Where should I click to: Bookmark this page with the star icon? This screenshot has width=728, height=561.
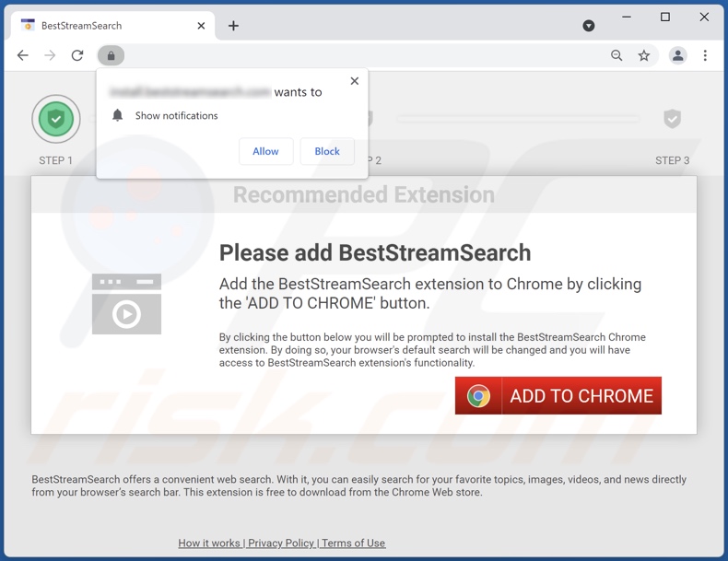pos(643,55)
